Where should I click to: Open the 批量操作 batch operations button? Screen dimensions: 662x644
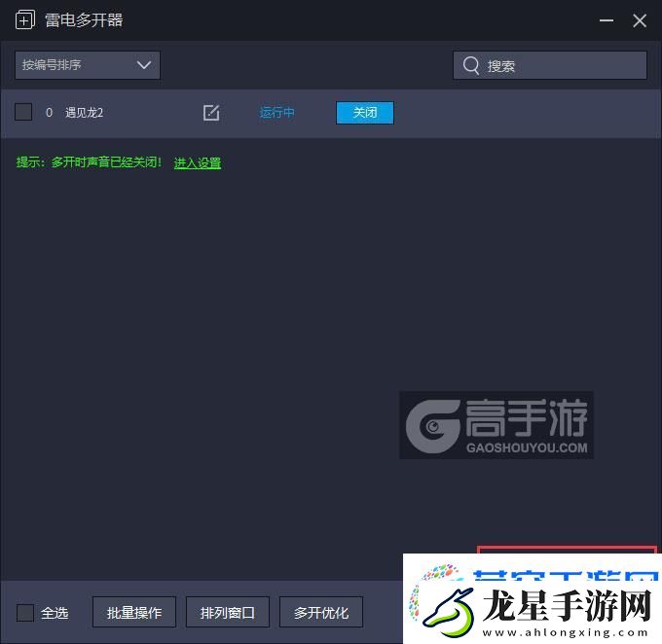[134, 612]
